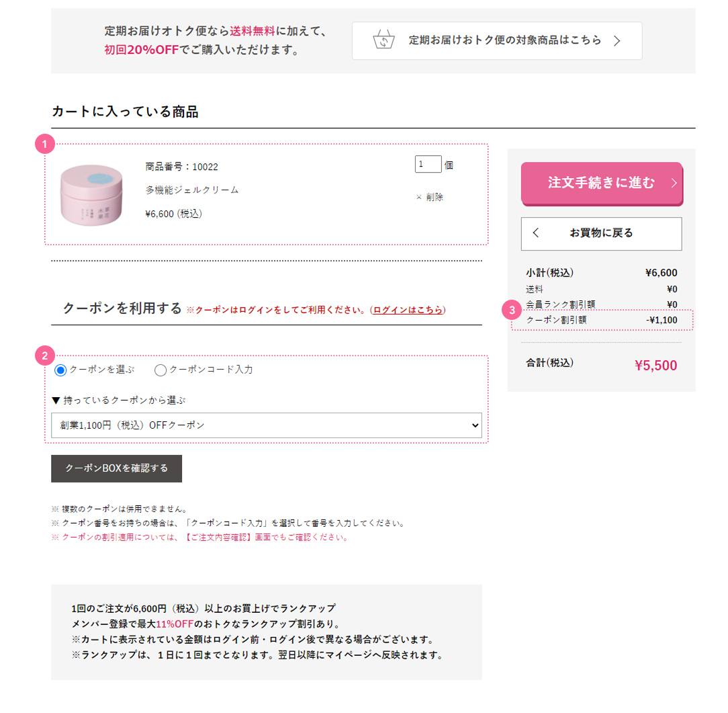
Task: Click the × delete icon for the item
Action: 419,198
